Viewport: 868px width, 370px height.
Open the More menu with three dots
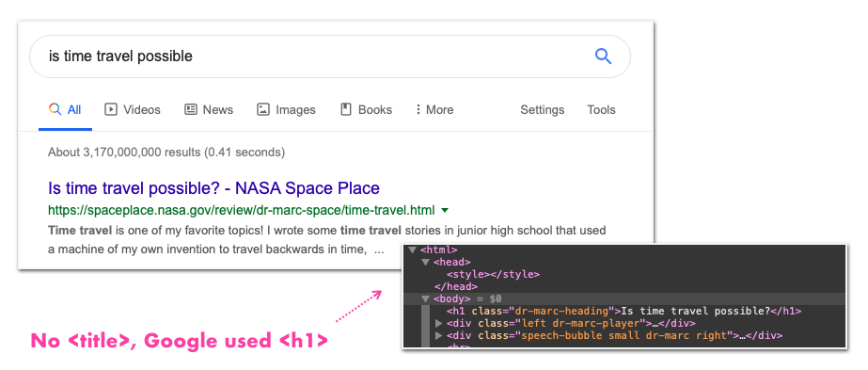click(434, 109)
